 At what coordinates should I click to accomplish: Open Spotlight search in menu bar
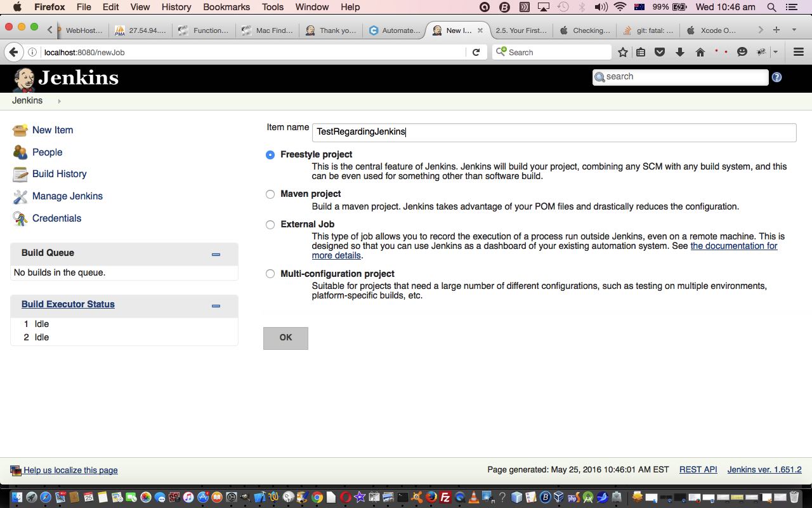[771, 7]
